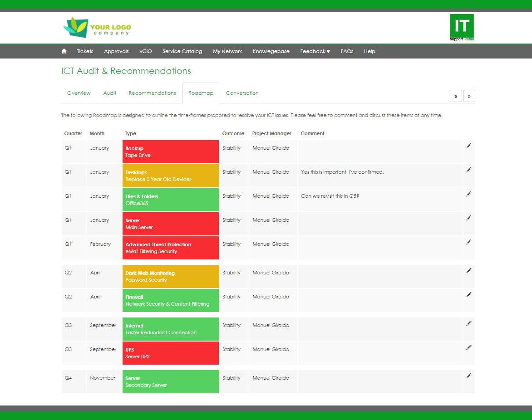Edit the Q4 Secondary Server row
This screenshot has width=532, height=420.
[469, 376]
